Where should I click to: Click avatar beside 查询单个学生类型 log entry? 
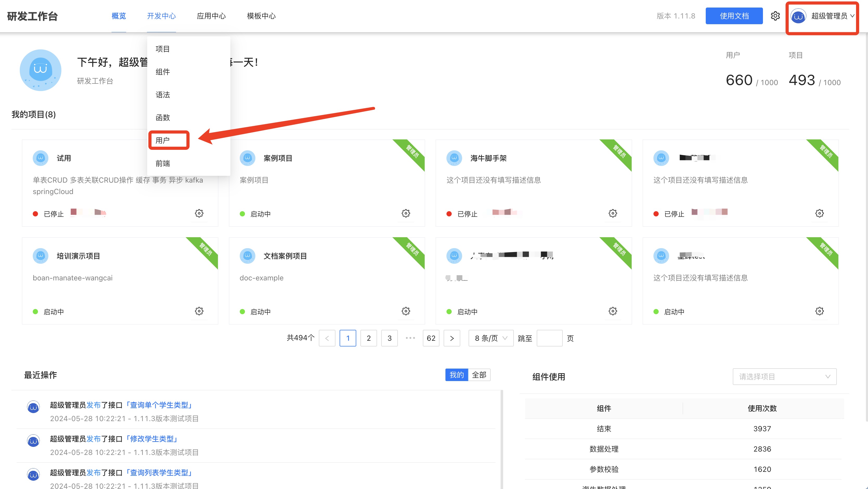click(x=33, y=407)
